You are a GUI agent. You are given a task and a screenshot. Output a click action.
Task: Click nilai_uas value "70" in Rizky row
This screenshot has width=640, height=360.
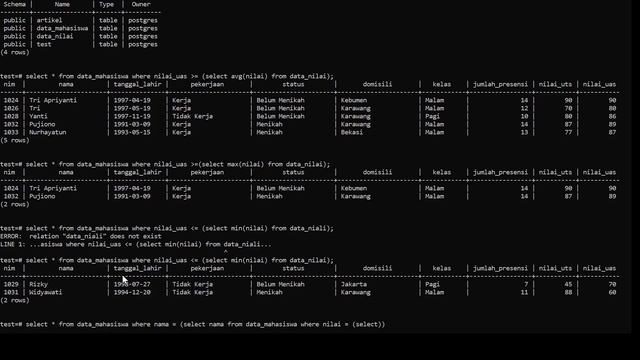tap(612, 284)
